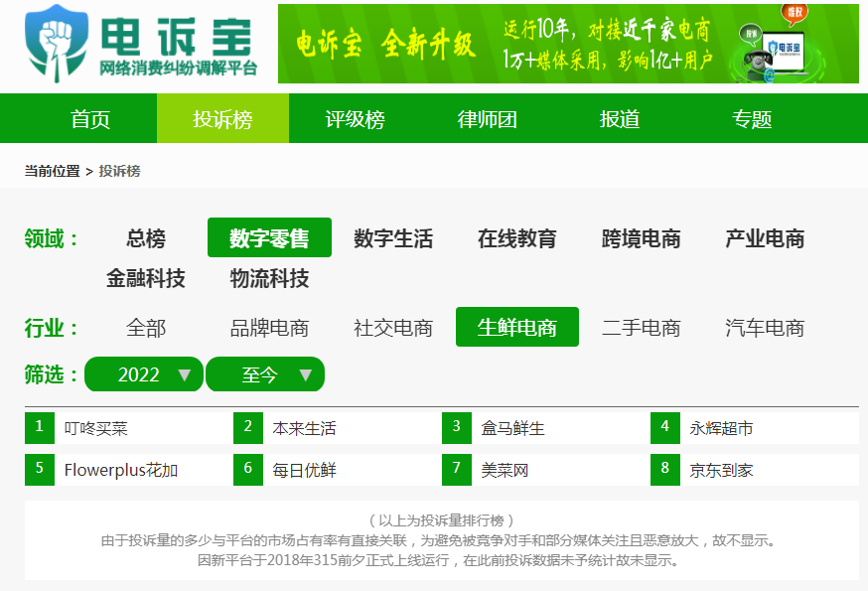Click the rank 8 number badge
This screenshot has height=591, width=868.
665,470
